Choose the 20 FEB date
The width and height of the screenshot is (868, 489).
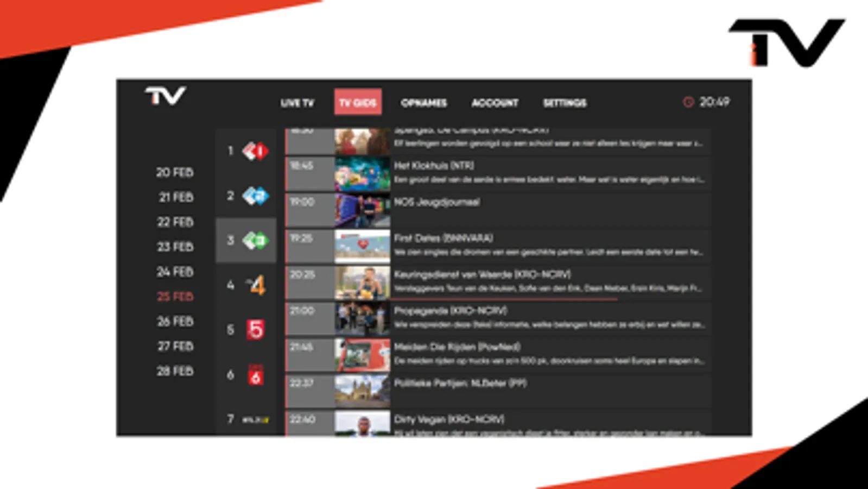[x=175, y=172]
